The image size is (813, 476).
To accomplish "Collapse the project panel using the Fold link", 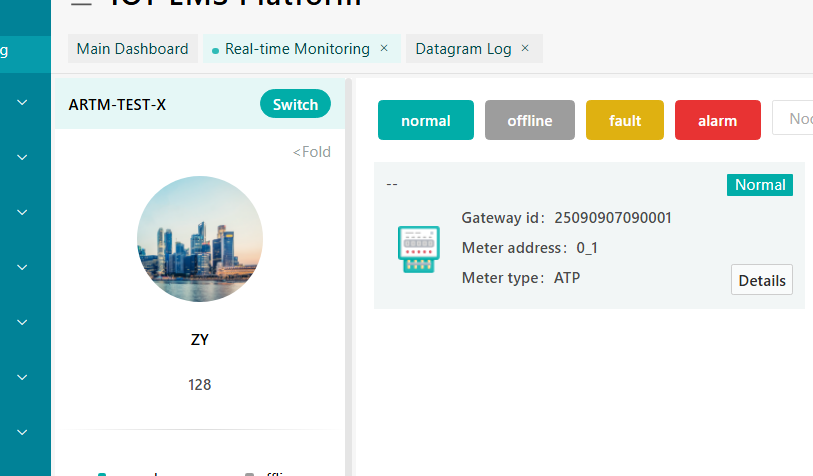I will click(311, 152).
